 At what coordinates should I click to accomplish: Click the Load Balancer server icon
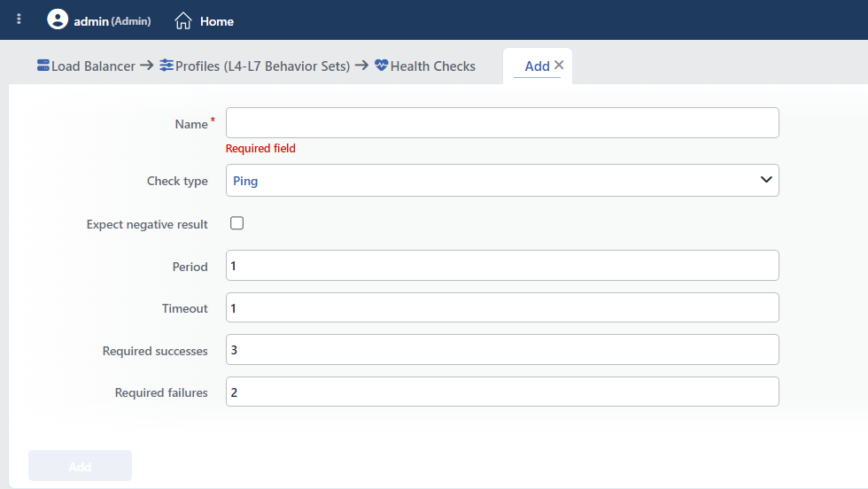43,66
